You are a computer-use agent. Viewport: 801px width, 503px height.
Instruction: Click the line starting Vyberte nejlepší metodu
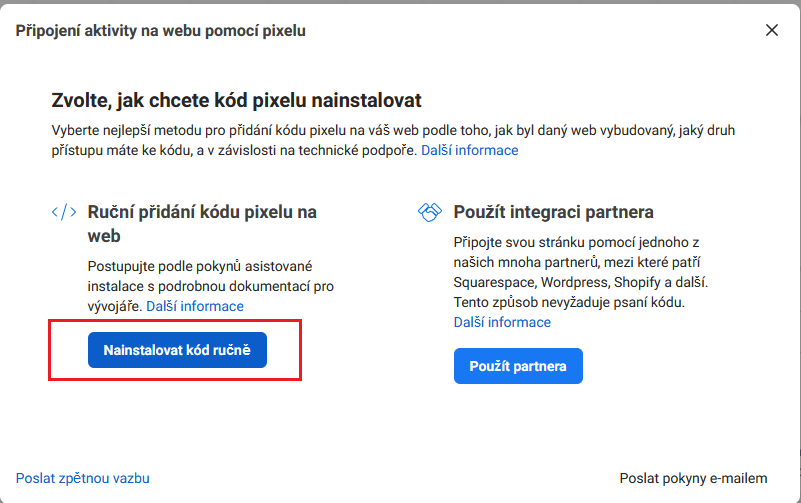pos(393,130)
